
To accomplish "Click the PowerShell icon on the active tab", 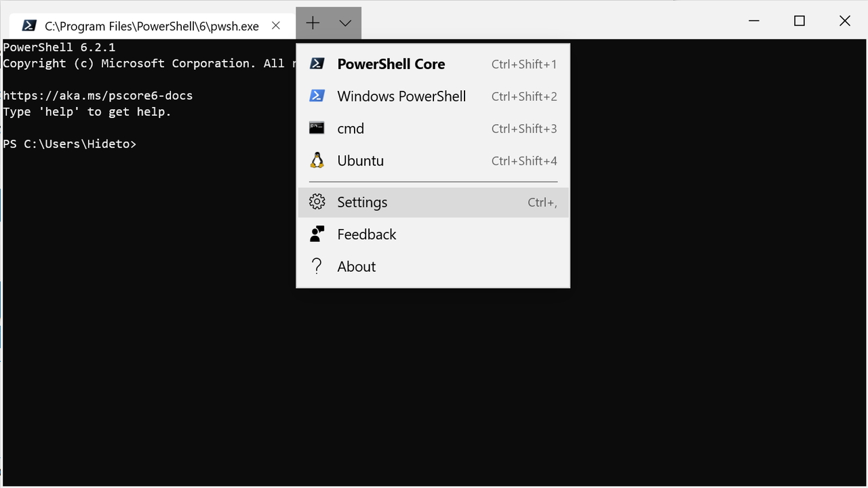I will [x=28, y=25].
